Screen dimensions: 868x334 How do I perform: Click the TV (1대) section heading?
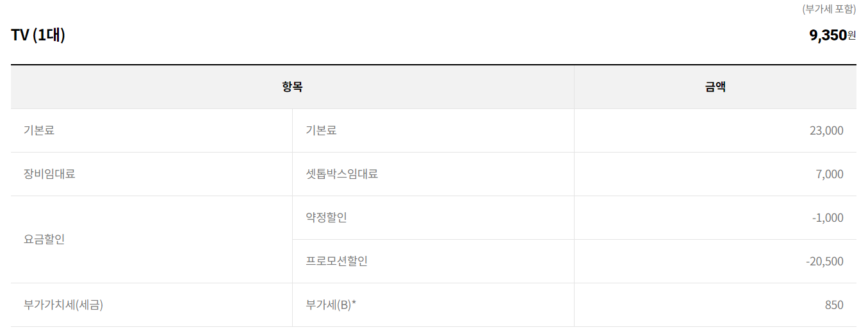click(x=38, y=35)
